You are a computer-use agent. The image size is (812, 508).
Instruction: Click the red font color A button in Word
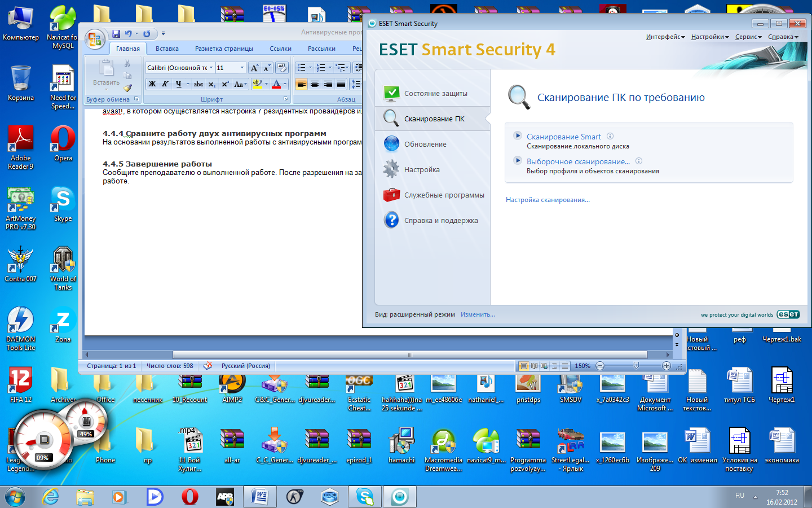coord(276,84)
